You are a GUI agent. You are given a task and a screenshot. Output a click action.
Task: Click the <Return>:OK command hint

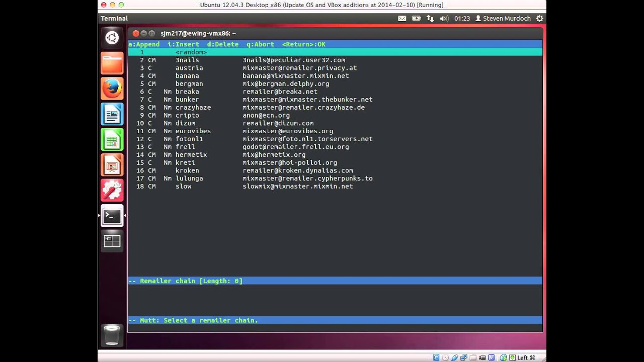[x=303, y=44]
